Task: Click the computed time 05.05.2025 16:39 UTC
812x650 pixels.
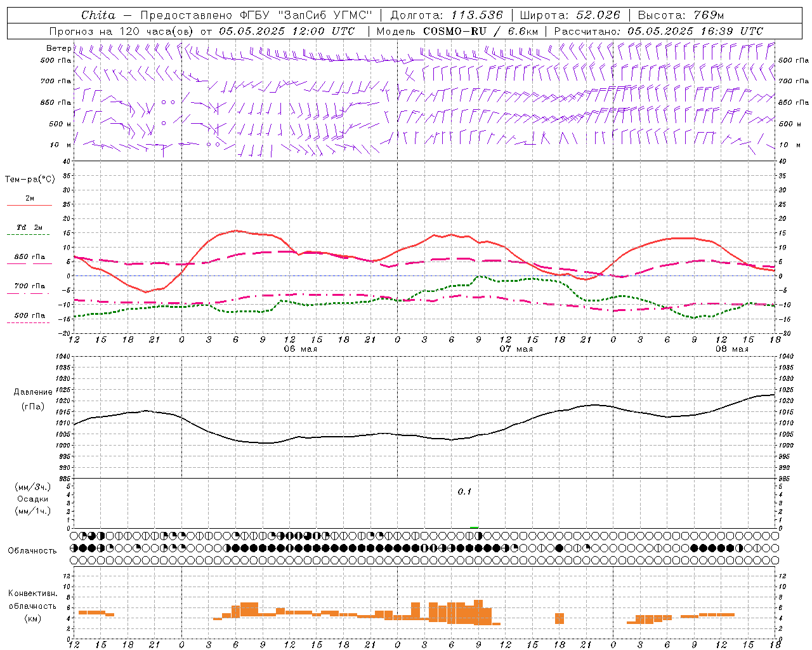Action: (x=695, y=31)
